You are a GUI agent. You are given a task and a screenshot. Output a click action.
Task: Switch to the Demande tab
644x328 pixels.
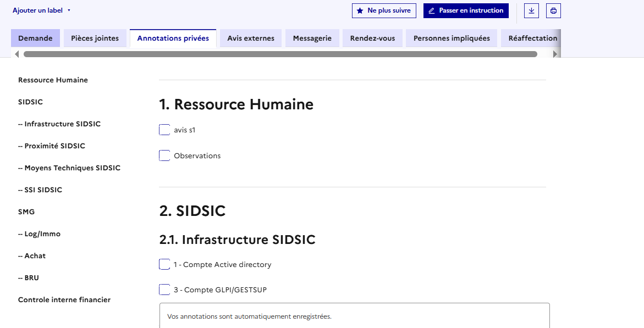click(35, 38)
